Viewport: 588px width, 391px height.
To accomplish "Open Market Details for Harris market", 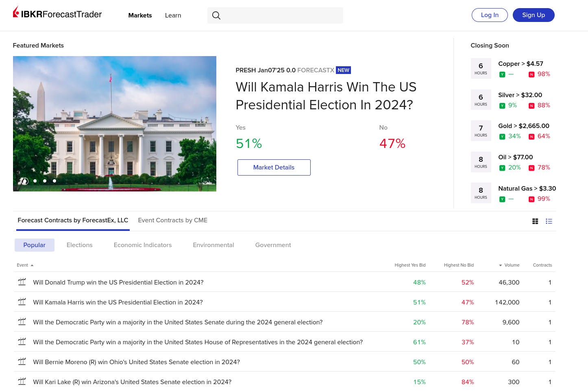I will click(x=274, y=167).
